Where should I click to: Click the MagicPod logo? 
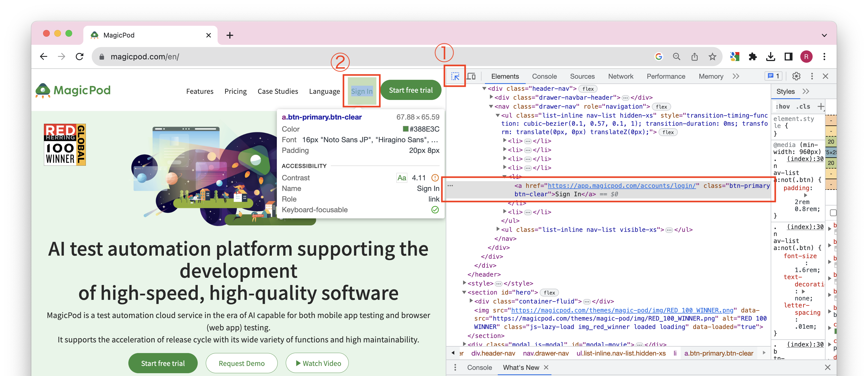click(x=73, y=90)
